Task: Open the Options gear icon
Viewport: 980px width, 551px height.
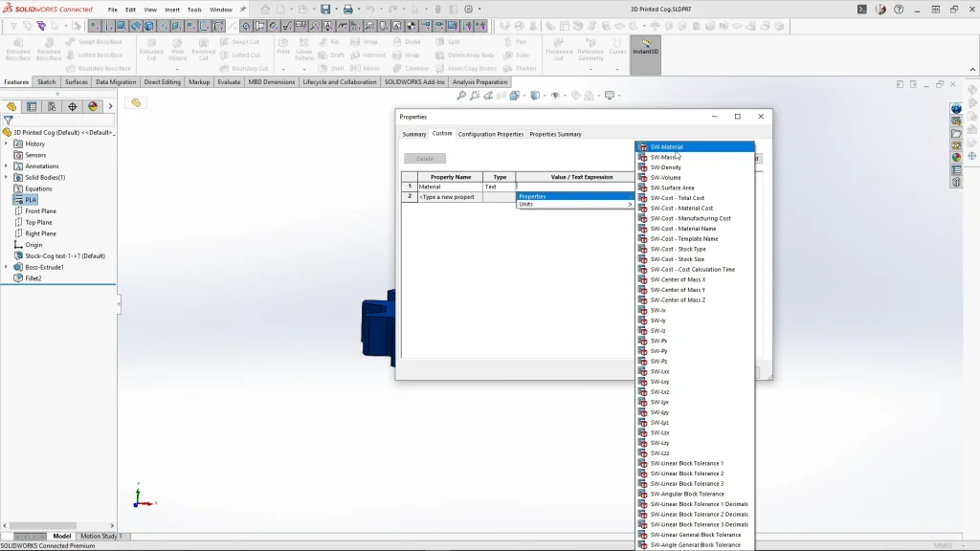Action: tap(468, 10)
